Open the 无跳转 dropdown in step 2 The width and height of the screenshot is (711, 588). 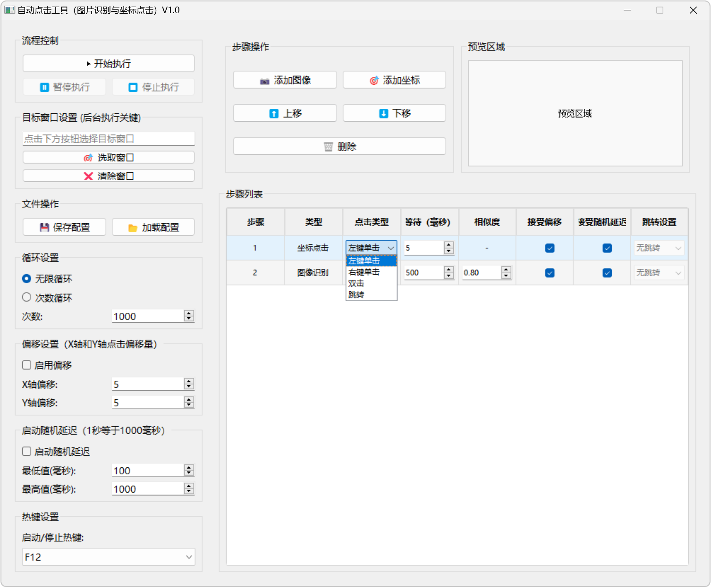659,273
